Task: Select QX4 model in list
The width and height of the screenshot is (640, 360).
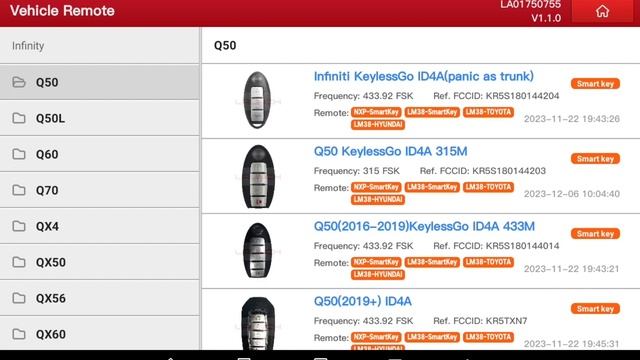Action: [x=100, y=226]
